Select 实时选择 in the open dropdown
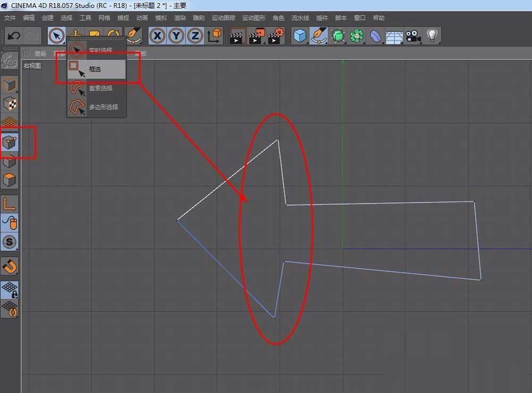Screen dimensions: 532x393 click(98, 50)
